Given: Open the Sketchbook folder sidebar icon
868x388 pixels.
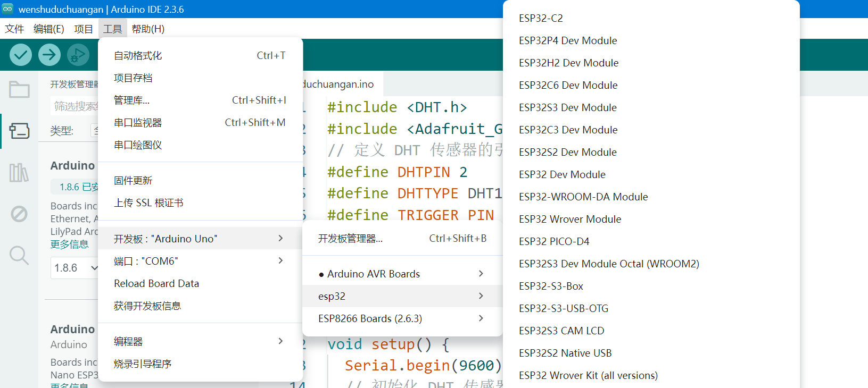Looking at the screenshot, I should 19,89.
